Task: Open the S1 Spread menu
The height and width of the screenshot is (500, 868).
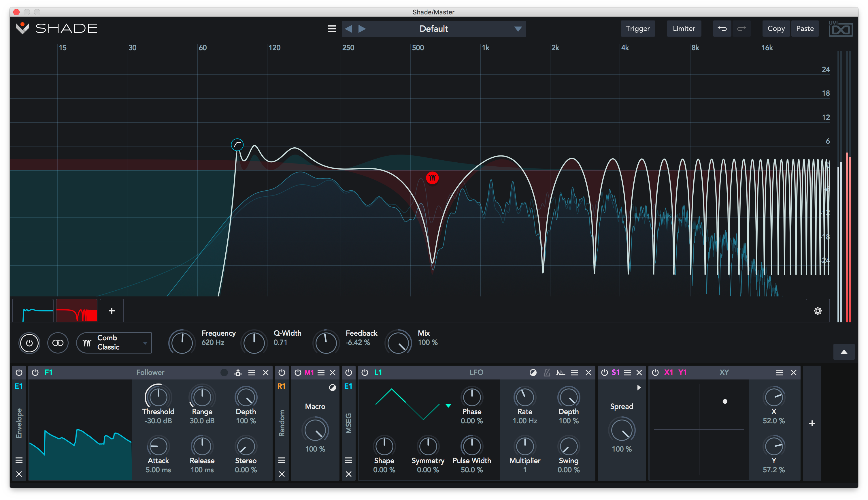Action: pyautogui.click(x=627, y=373)
